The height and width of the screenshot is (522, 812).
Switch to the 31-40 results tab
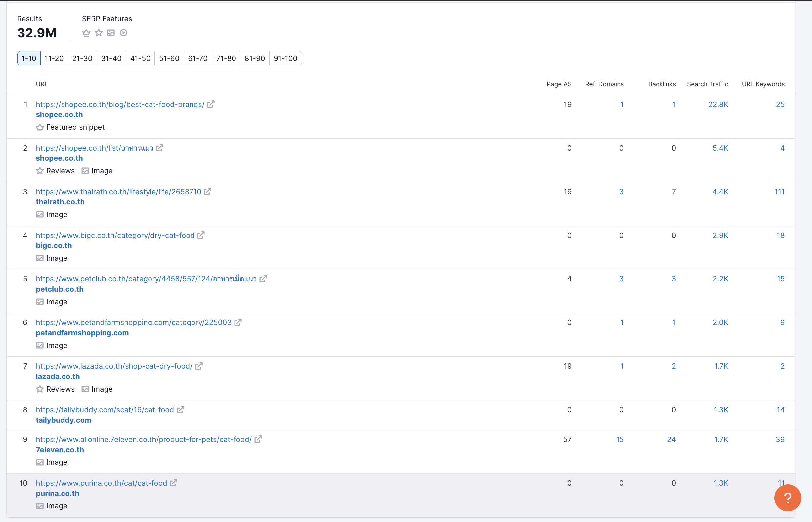click(x=111, y=58)
